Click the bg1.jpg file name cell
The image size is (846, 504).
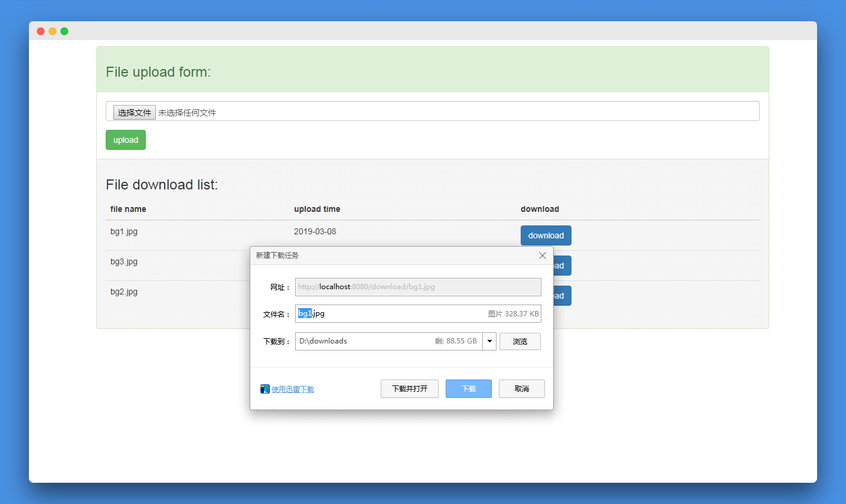click(x=124, y=231)
